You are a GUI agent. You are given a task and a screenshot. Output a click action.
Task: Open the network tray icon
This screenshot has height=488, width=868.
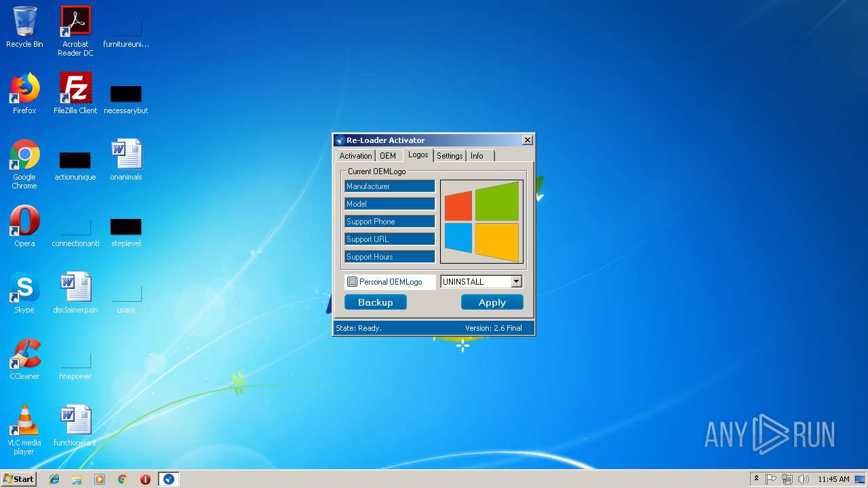point(787,479)
